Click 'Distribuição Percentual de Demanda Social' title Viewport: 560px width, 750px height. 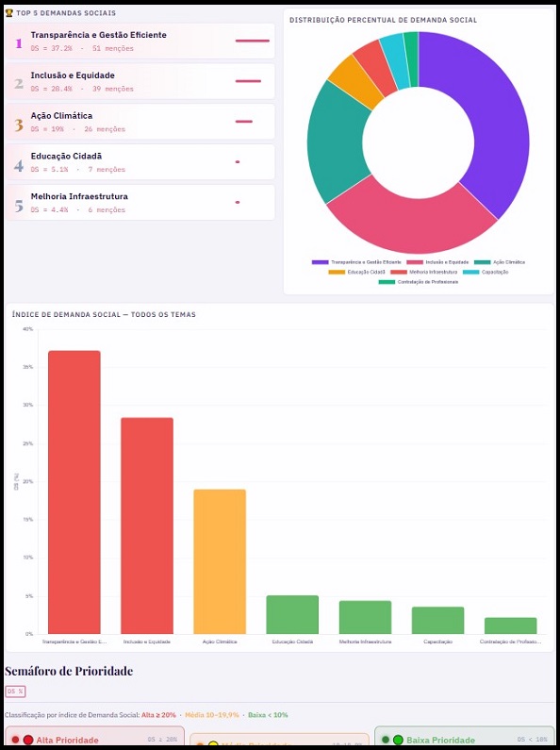(383, 20)
